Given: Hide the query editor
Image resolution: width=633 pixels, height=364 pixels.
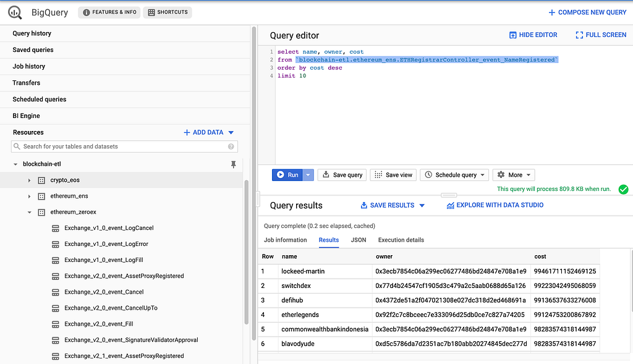Looking at the screenshot, I should coord(533,35).
